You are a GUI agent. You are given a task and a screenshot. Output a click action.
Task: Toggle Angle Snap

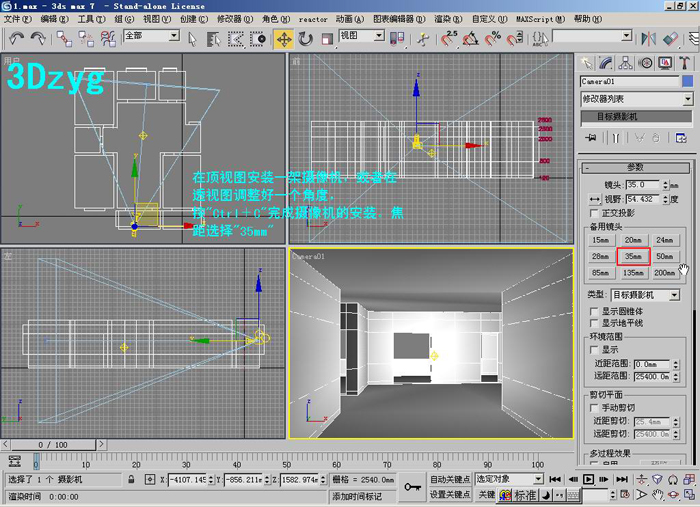point(471,39)
